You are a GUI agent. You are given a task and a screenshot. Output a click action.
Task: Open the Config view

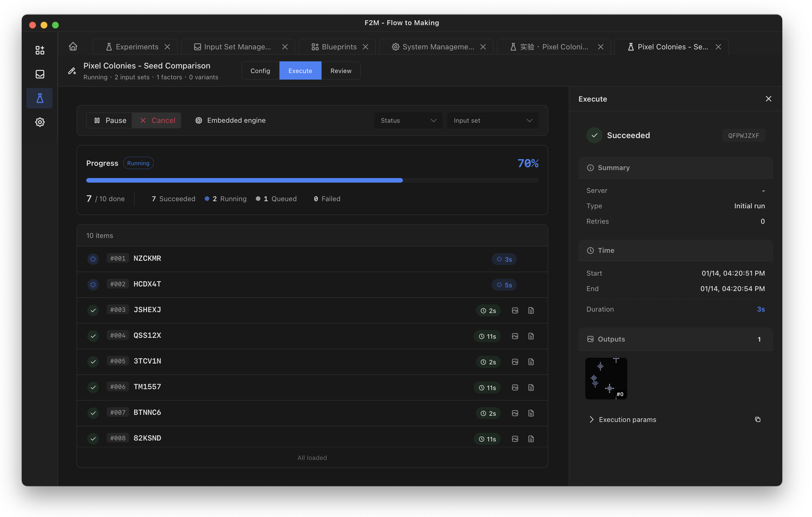260,70
